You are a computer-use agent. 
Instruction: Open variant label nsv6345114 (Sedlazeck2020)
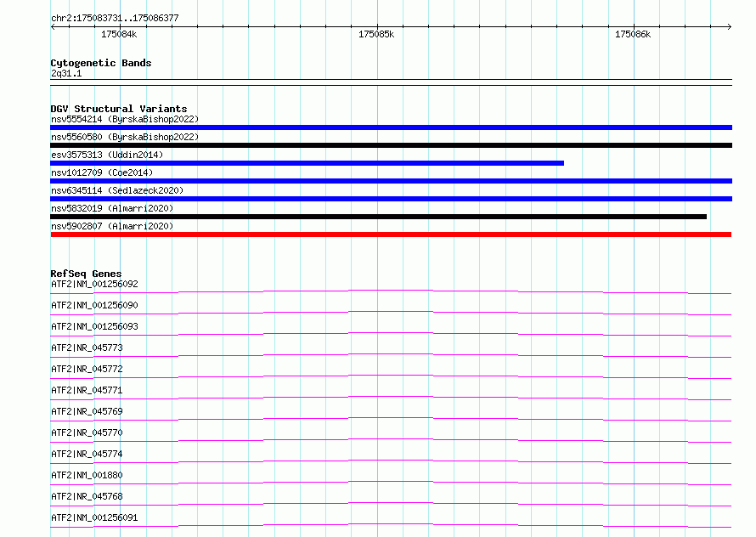click(117, 190)
